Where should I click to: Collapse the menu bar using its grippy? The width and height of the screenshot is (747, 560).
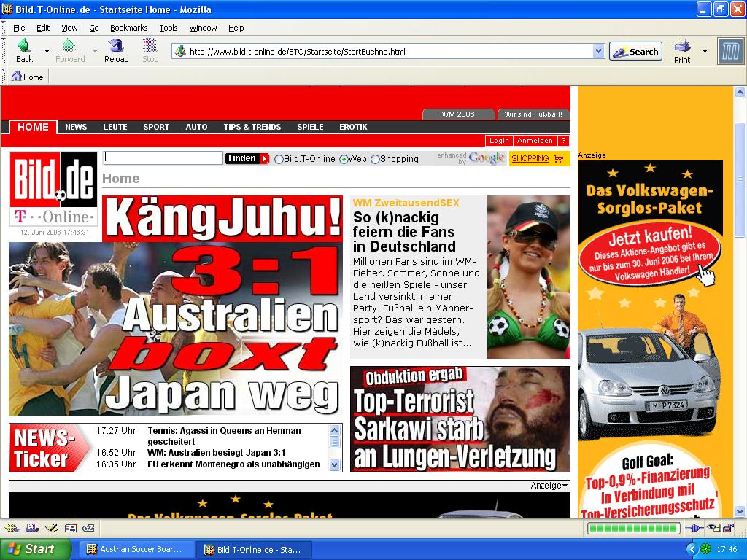pyautogui.click(x=4, y=28)
